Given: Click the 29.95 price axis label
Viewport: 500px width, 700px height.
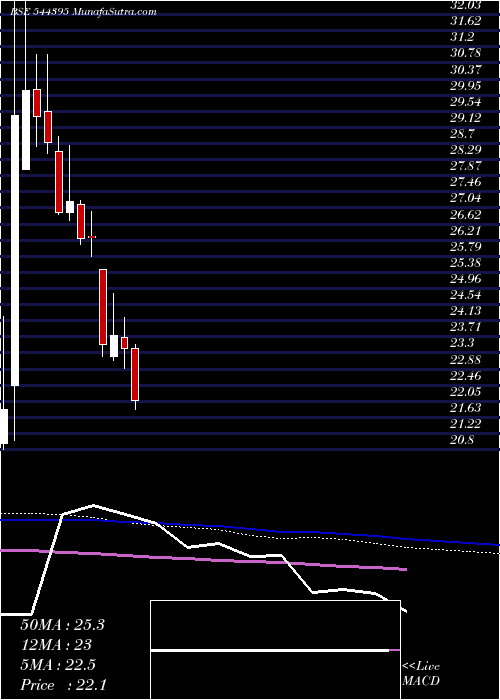Looking at the screenshot, I should click(x=465, y=86).
